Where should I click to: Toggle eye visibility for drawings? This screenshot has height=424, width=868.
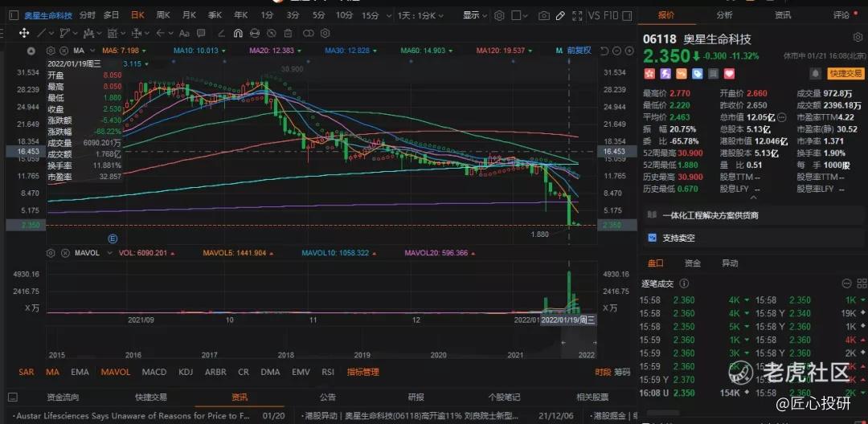click(272, 33)
